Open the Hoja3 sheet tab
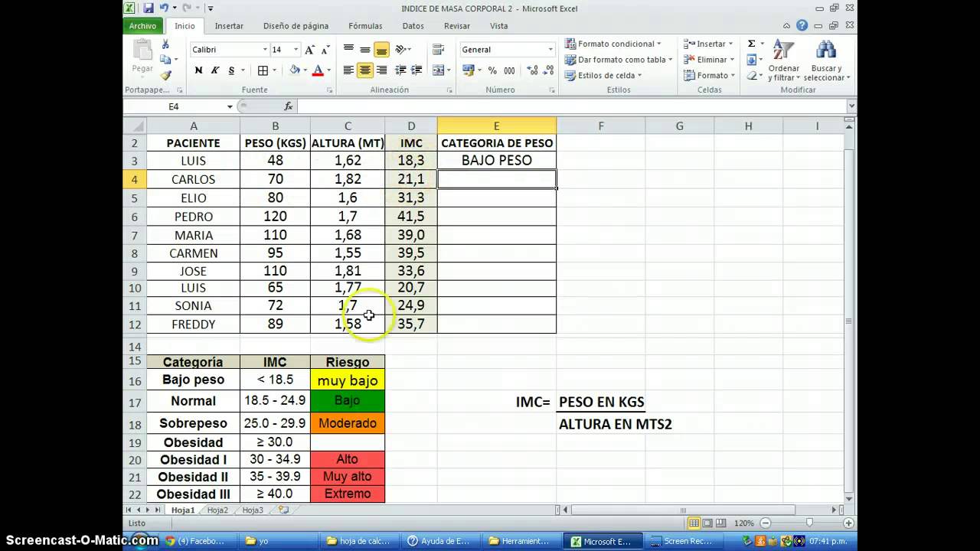Image resolution: width=980 pixels, height=551 pixels. click(x=252, y=510)
